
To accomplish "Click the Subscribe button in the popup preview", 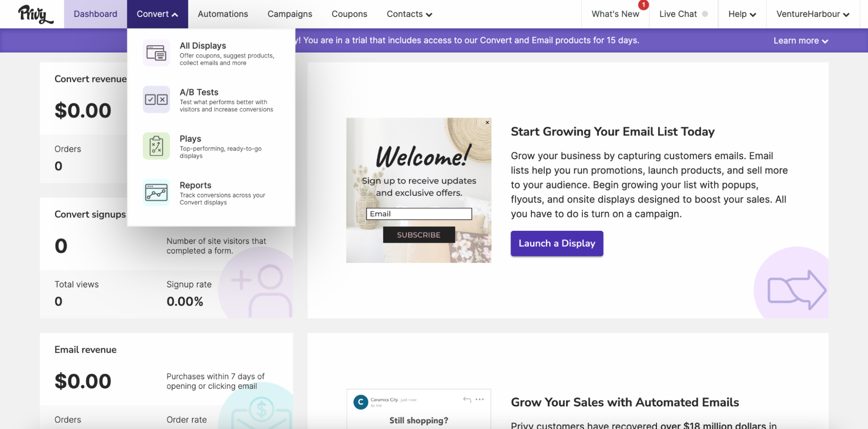I will [418, 235].
